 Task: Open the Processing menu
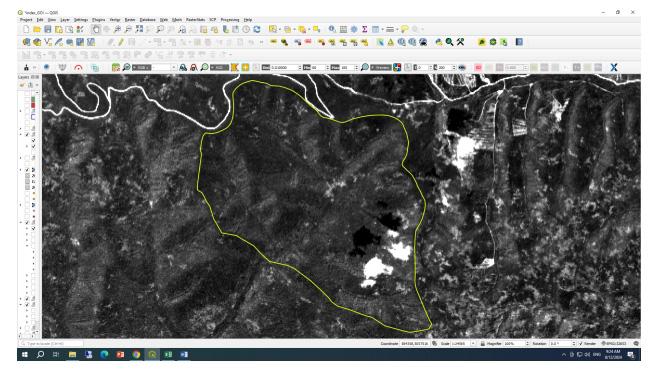[230, 19]
